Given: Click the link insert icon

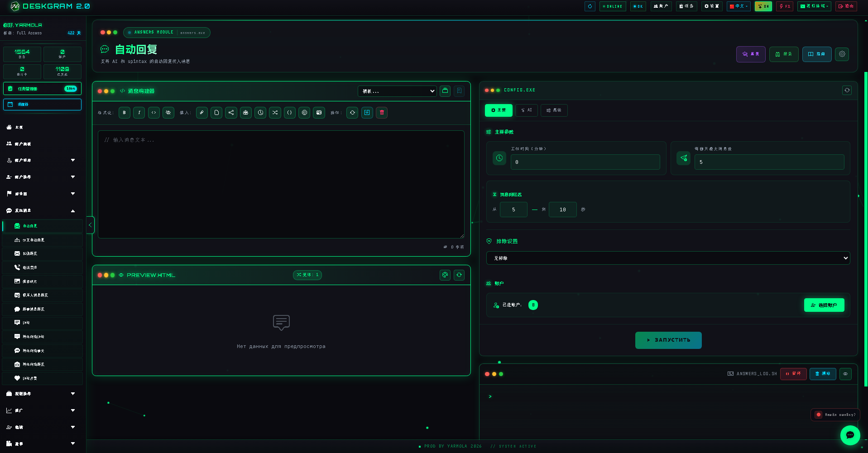Looking at the screenshot, I should coord(202,113).
